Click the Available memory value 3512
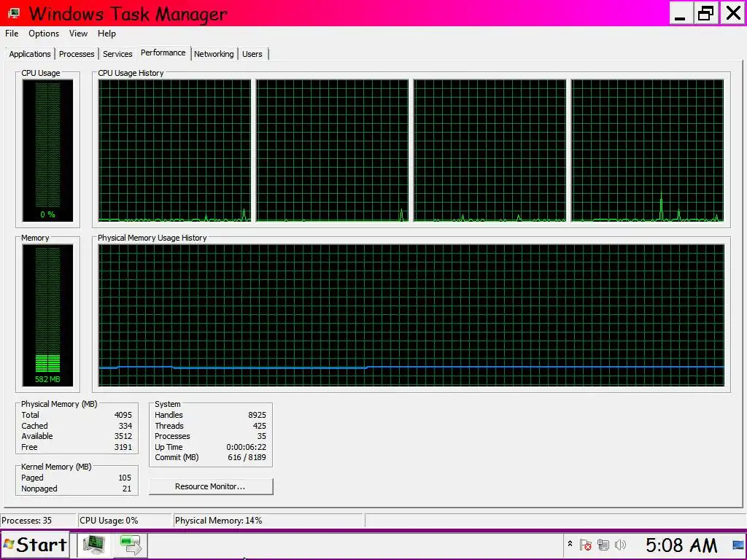The image size is (747, 560). pyautogui.click(x=123, y=436)
